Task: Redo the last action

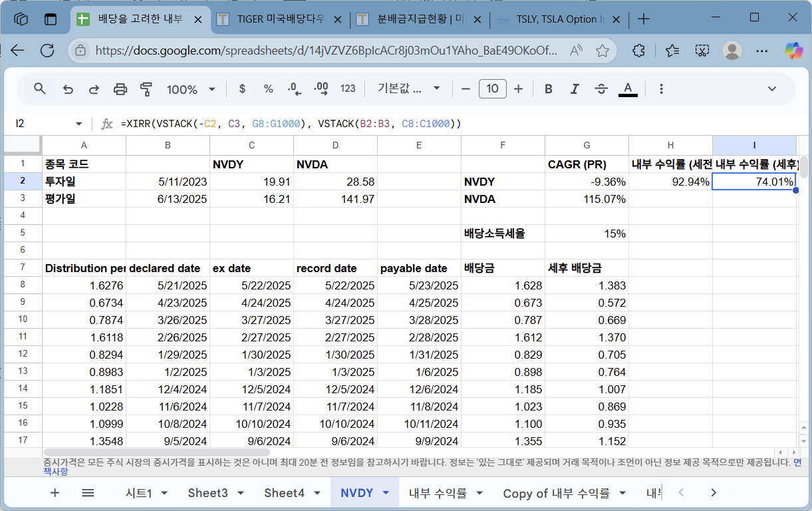Action: point(94,88)
